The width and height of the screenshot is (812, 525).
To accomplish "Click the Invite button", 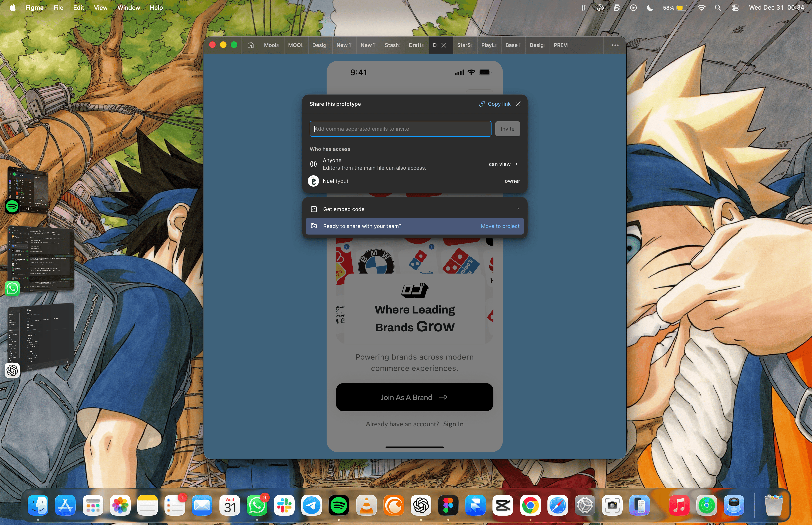I will coord(507,129).
